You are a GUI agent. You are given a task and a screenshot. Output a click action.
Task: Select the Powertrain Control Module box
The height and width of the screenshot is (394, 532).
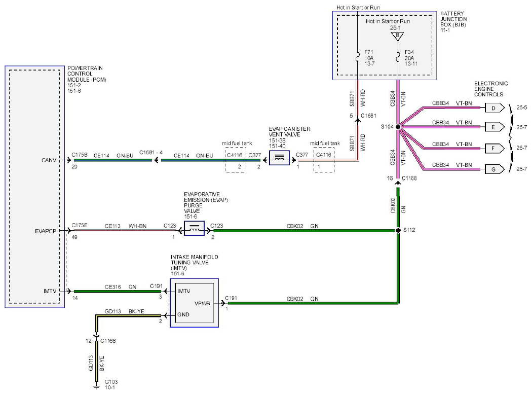point(34,187)
